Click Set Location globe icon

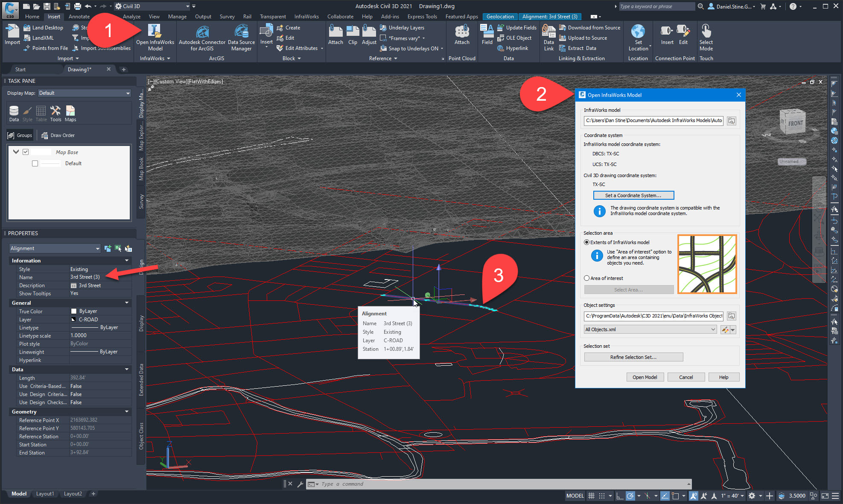[638, 32]
